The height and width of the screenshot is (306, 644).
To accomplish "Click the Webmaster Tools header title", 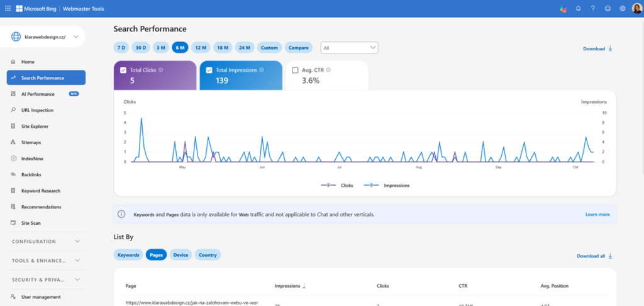I will coord(84,9).
